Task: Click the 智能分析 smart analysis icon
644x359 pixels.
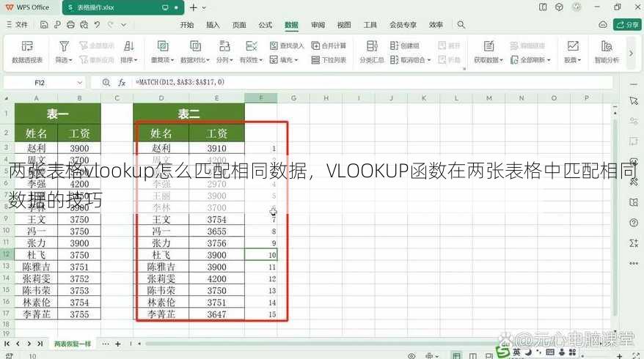Action: (607, 46)
